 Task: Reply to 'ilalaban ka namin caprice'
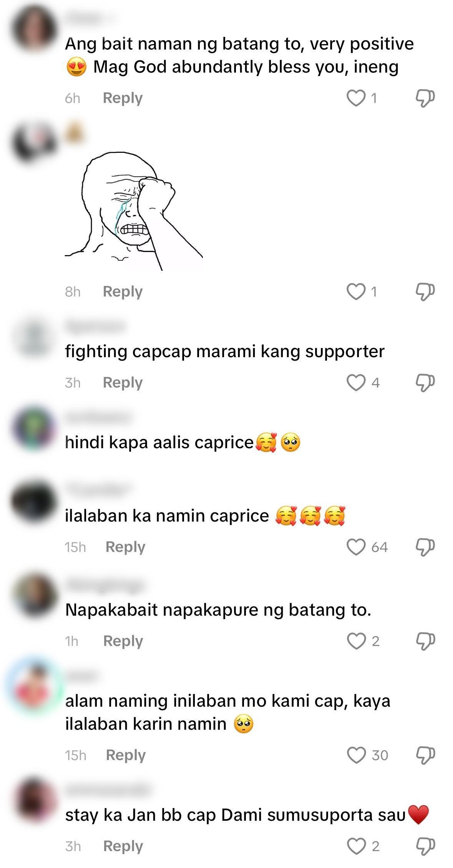click(125, 547)
